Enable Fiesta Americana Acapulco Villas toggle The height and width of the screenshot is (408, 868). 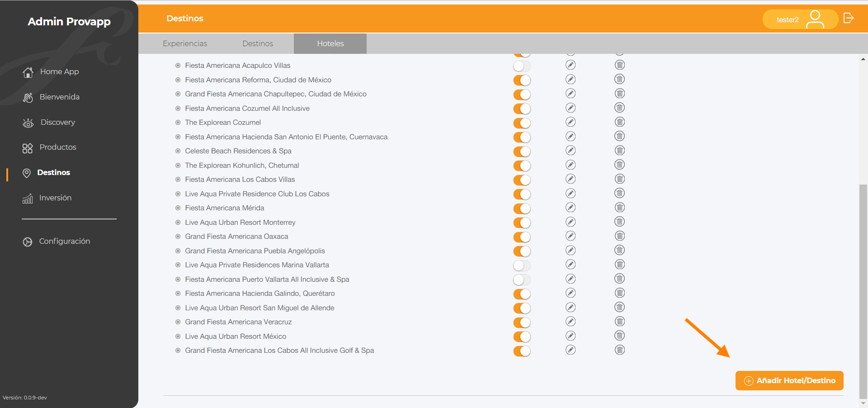(x=522, y=66)
